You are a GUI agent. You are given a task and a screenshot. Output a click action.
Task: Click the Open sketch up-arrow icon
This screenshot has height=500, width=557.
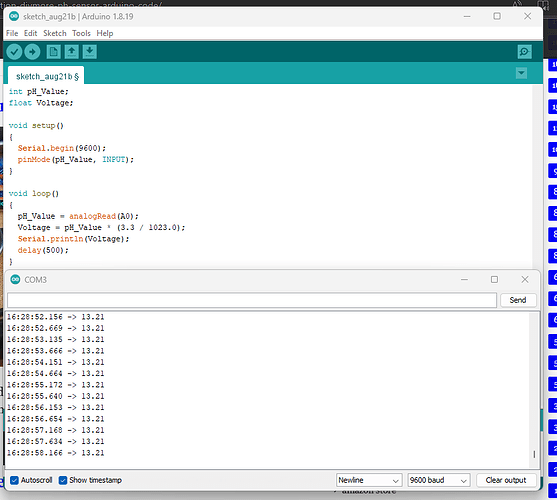coord(72,52)
